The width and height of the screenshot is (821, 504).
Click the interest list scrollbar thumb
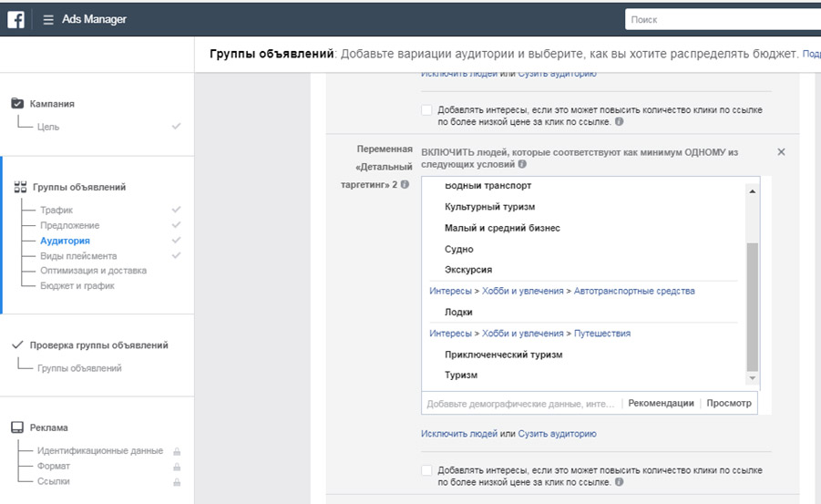click(753, 306)
